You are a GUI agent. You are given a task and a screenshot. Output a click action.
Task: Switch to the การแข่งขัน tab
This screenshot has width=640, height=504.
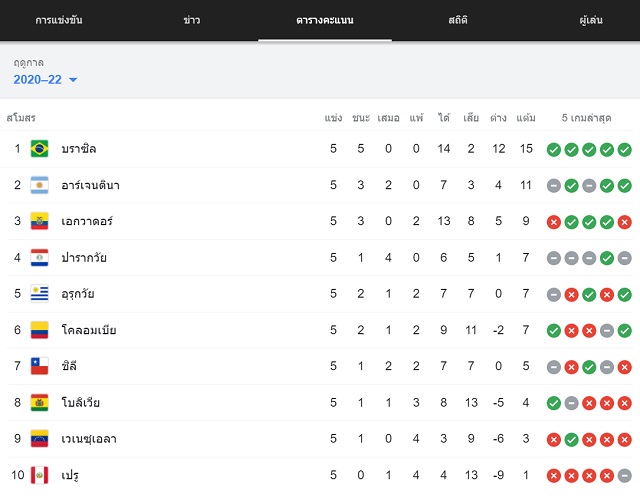[59, 20]
